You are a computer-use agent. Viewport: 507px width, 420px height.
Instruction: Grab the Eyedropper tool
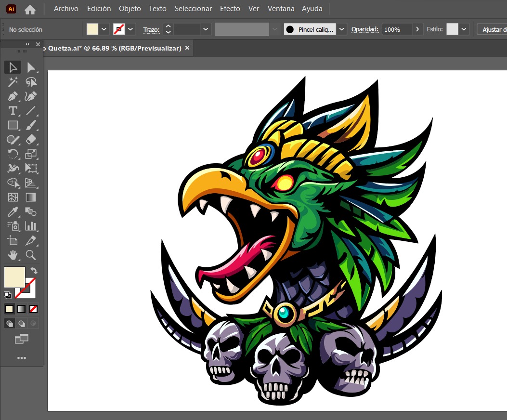[x=13, y=211]
